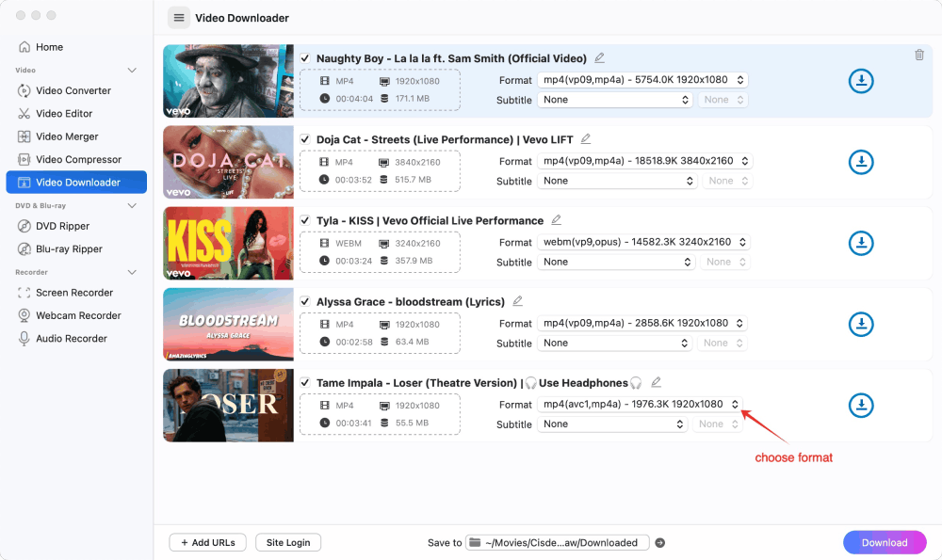Click the scissors icon of Video Editor
This screenshot has width=942, height=560.
(x=24, y=114)
